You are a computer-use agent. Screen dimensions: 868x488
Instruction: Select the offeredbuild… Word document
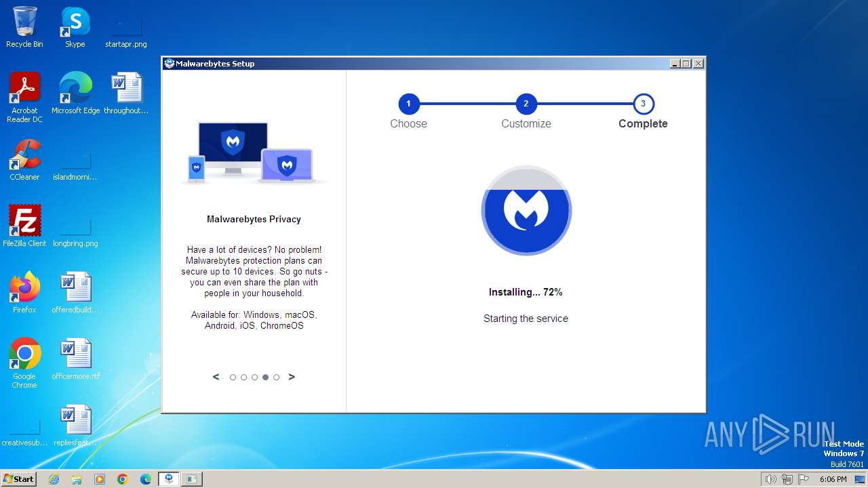click(75, 293)
